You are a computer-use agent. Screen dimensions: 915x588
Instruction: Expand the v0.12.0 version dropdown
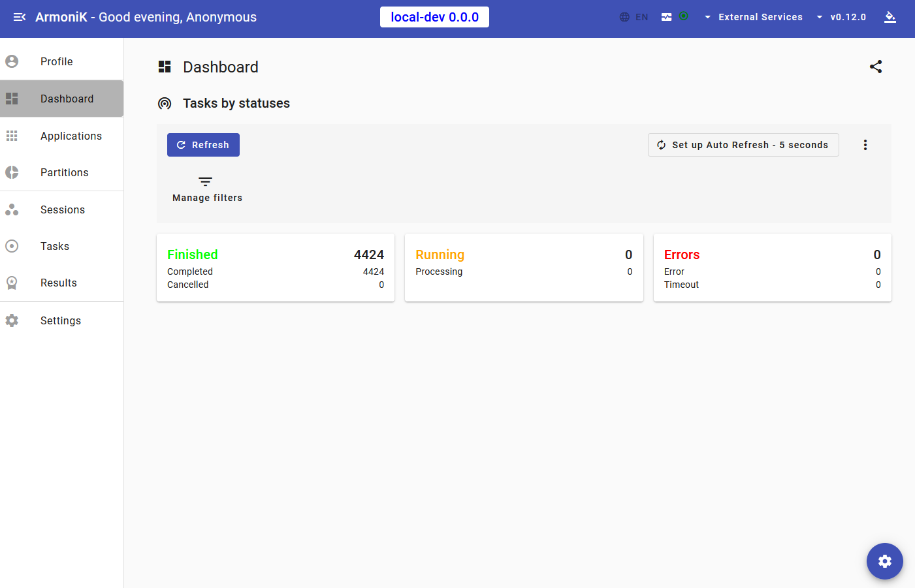(841, 17)
